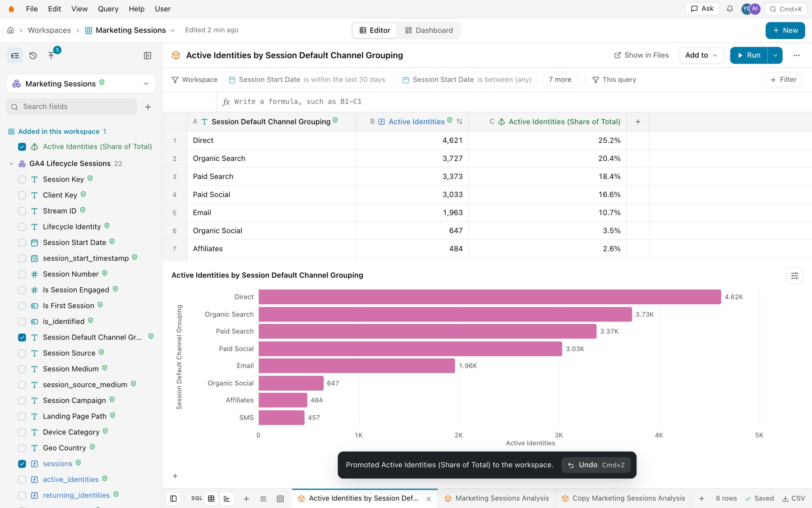Open the Query menu
The image size is (812, 508).
108,9
